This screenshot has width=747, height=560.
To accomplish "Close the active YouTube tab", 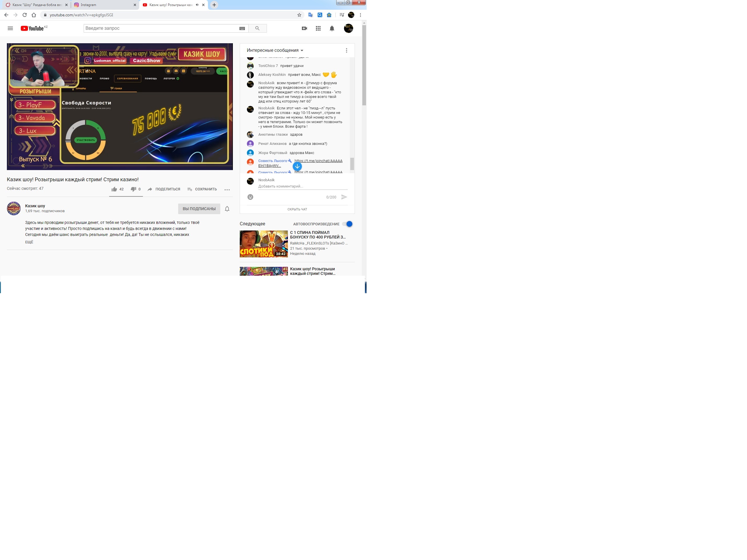I will pyautogui.click(x=203, y=5).
